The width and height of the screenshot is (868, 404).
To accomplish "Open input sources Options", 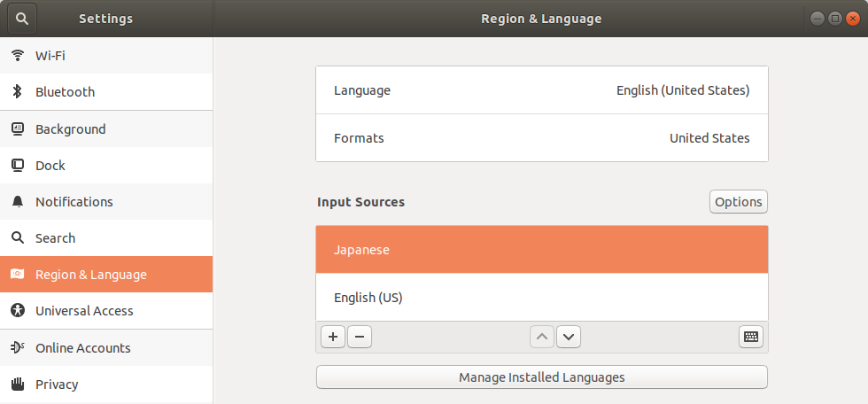I will click(x=738, y=202).
